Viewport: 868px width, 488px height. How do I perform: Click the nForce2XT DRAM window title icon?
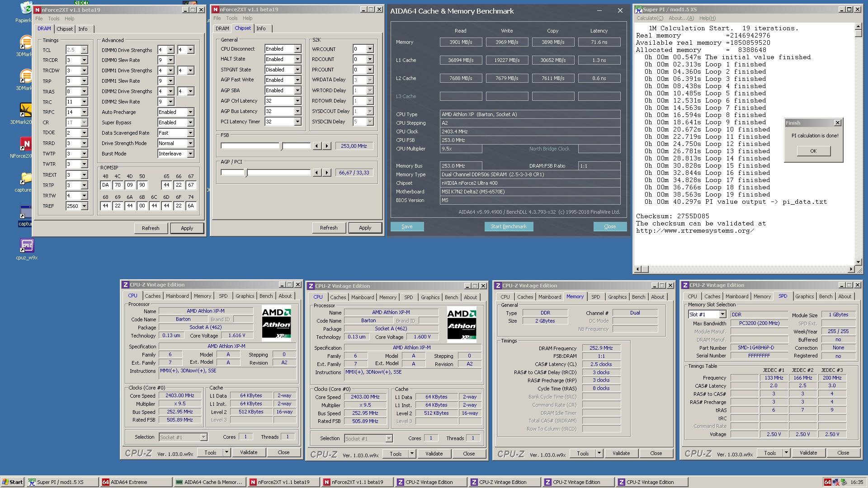click(38, 9)
